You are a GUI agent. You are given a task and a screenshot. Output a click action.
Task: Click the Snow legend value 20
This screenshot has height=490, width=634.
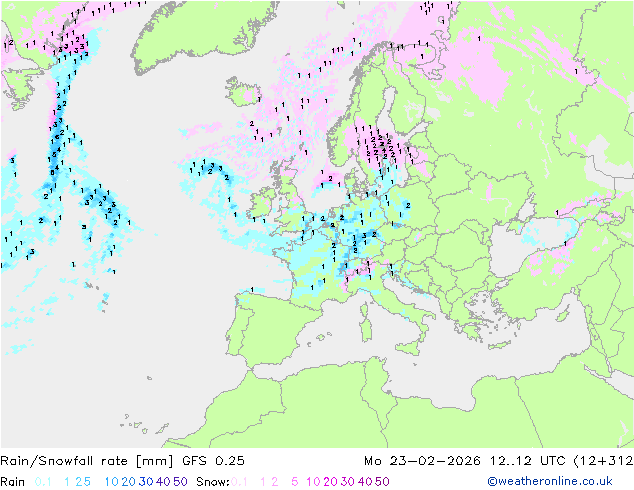[330, 482]
